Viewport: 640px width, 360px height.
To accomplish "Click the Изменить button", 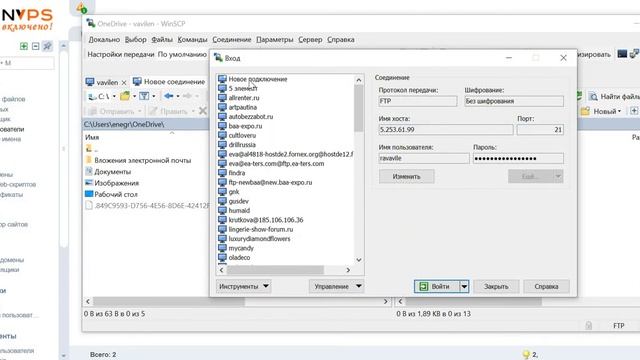I will click(407, 177).
